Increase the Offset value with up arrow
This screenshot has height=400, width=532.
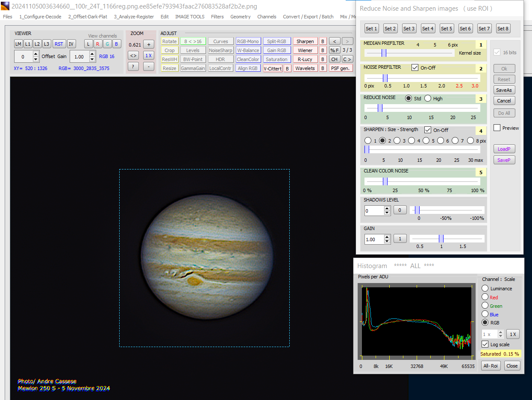pos(36,54)
